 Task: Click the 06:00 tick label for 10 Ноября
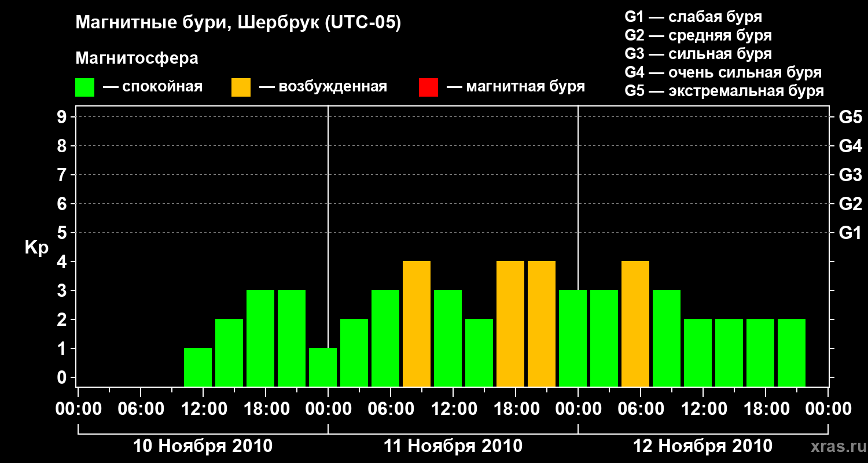pyautogui.click(x=141, y=409)
